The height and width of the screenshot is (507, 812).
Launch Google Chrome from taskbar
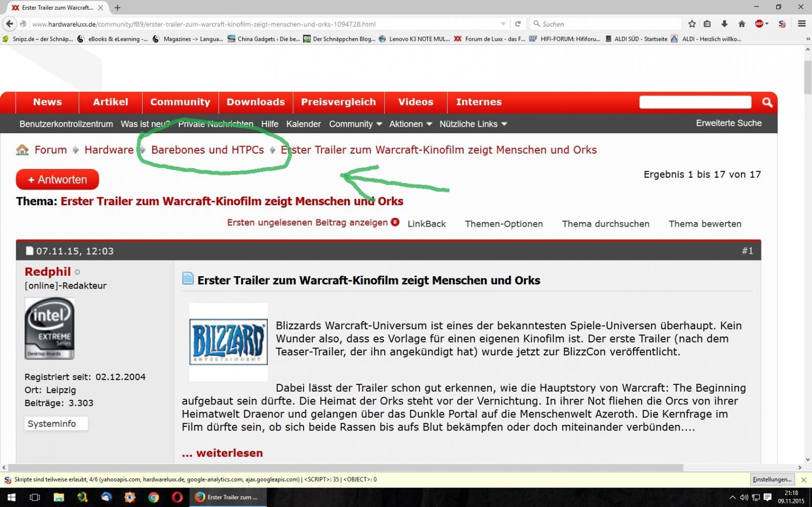[x=154, y=497]
